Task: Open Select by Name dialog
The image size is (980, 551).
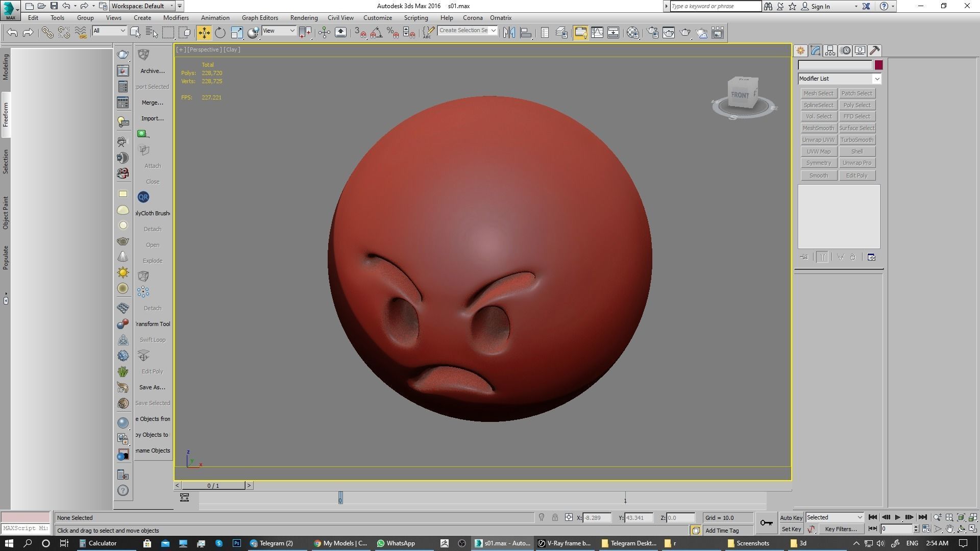Action: pyautogui.click(x=152, y=33)
